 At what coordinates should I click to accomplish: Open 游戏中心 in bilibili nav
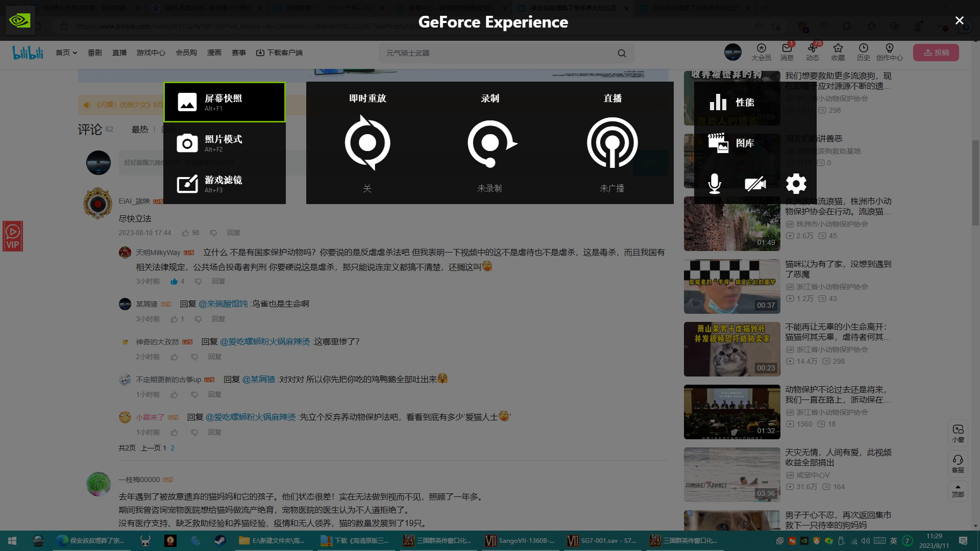pos(151,53)
